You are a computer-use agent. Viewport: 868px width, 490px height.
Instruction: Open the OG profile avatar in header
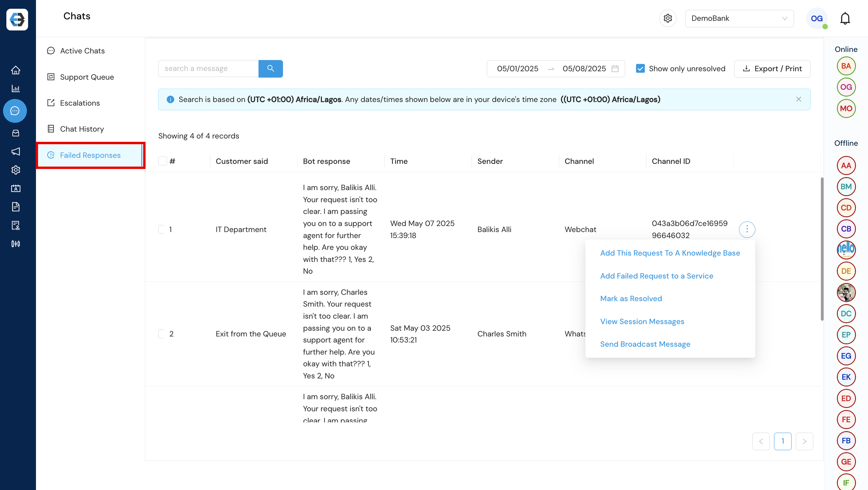817,19
